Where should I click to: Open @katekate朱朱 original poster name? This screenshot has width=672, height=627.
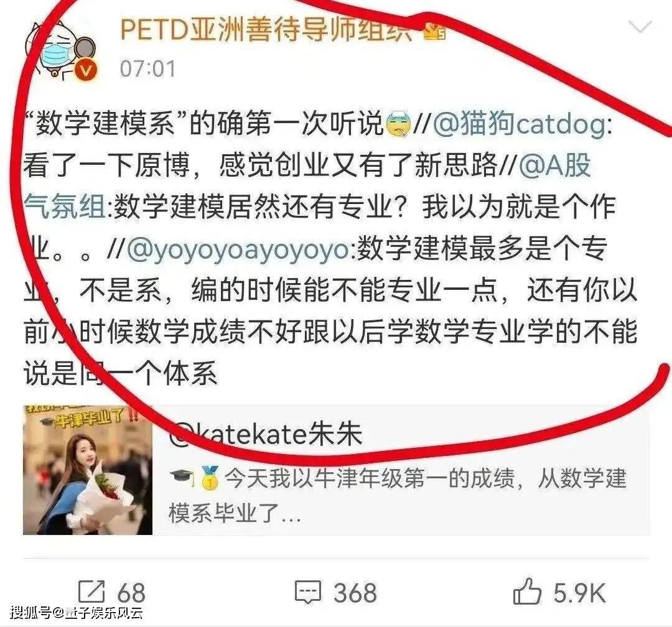(266, 434)
